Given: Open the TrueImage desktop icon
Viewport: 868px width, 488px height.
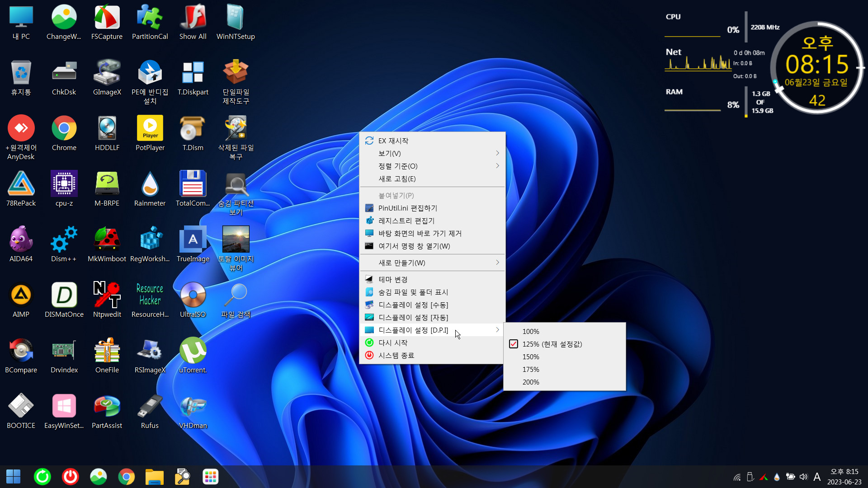Looking at the screenshot, I should [x=193, y=245].
